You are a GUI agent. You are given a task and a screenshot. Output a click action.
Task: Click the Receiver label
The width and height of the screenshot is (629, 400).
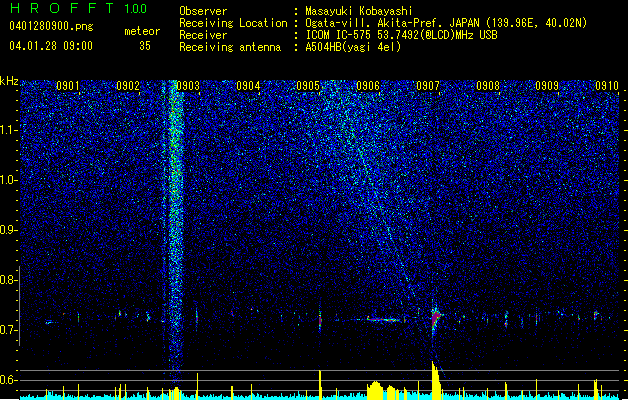pos(203,35)
